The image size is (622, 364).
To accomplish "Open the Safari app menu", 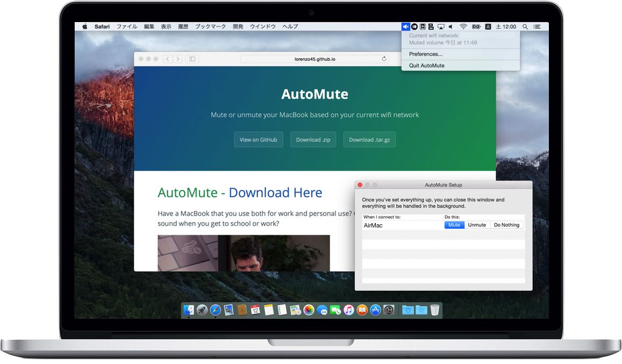I will pyautogui.click(x=102, y=26).
